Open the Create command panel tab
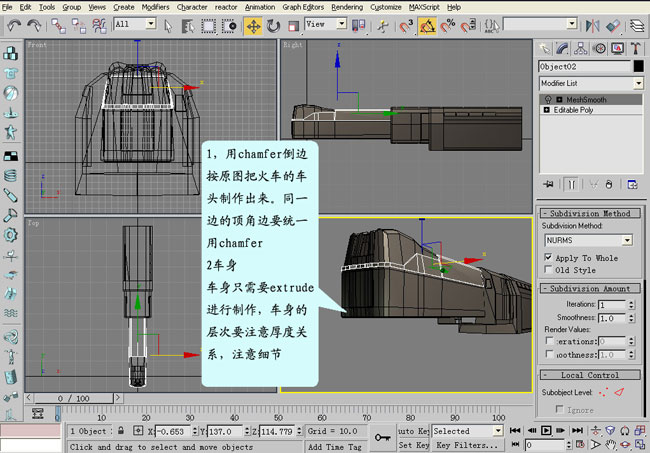Screen dimensions: 650x453 545,49
